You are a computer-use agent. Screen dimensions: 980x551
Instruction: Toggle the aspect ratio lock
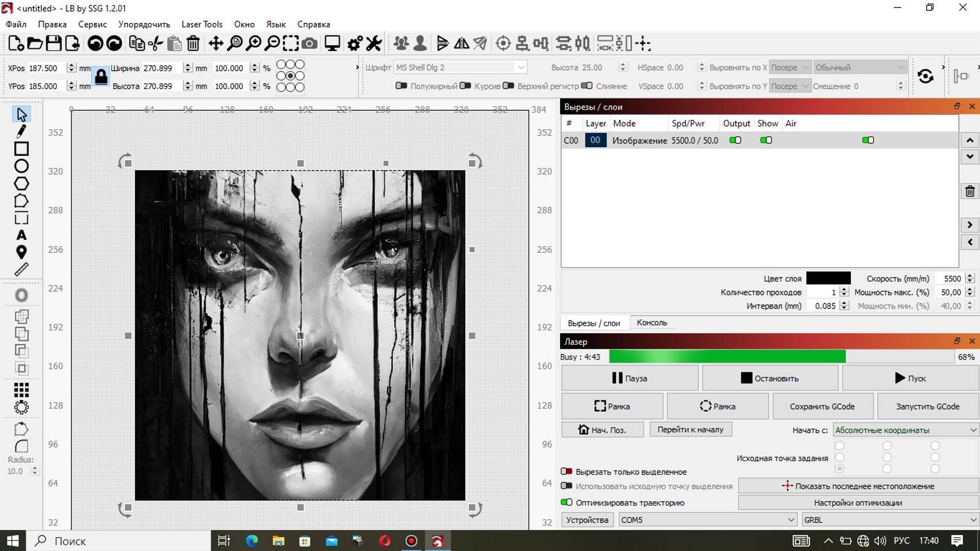click(101, 76)
